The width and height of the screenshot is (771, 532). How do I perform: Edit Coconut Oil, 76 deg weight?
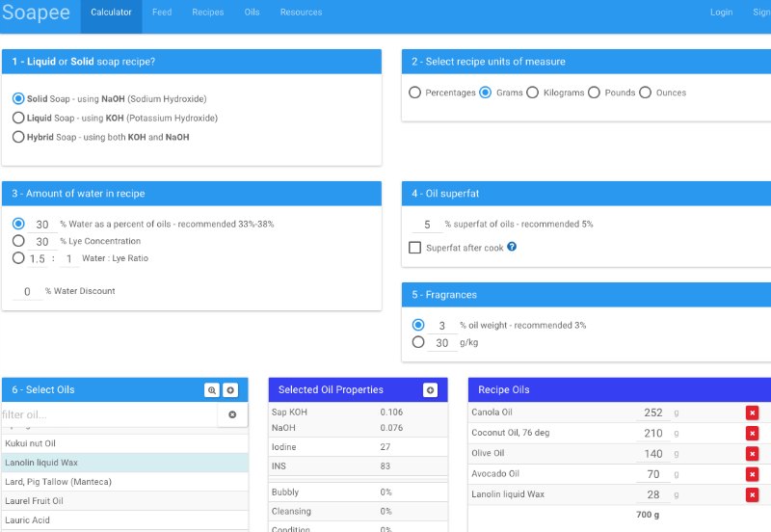pyautogui.click(x=652, y=434)
